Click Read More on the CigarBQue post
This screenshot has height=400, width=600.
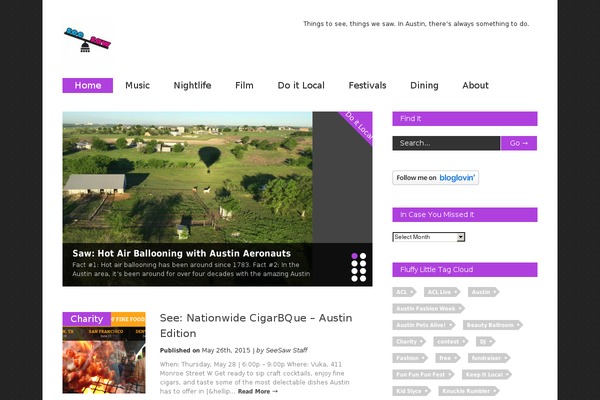[x=258, y=391]
